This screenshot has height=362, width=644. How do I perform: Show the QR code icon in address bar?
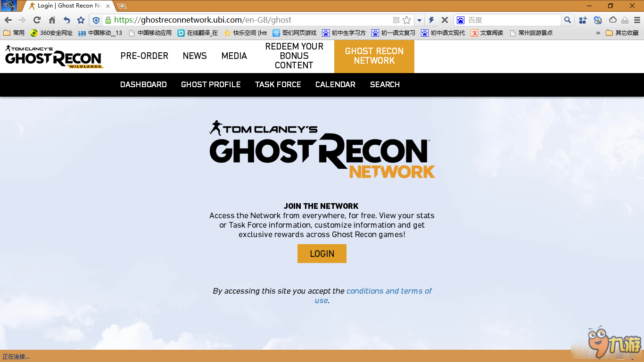click(396, 20)
